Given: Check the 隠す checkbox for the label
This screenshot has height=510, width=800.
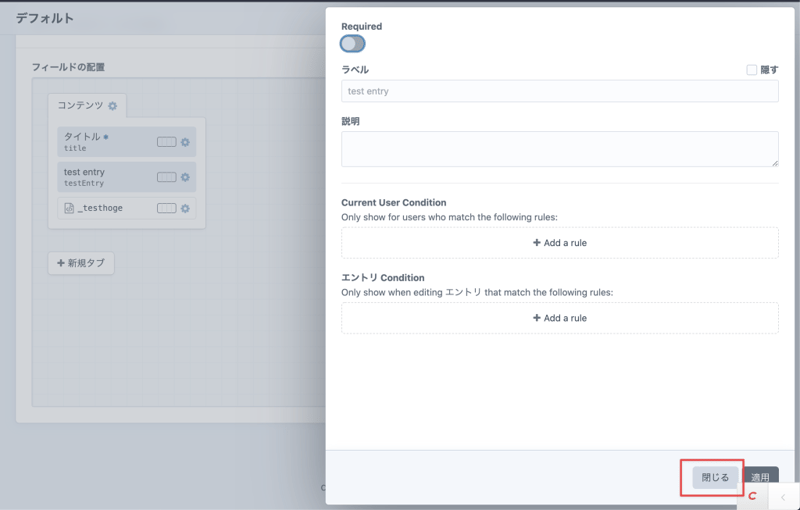Looking at the screenshot, I should pyautogui.click(x=751, y=70).
